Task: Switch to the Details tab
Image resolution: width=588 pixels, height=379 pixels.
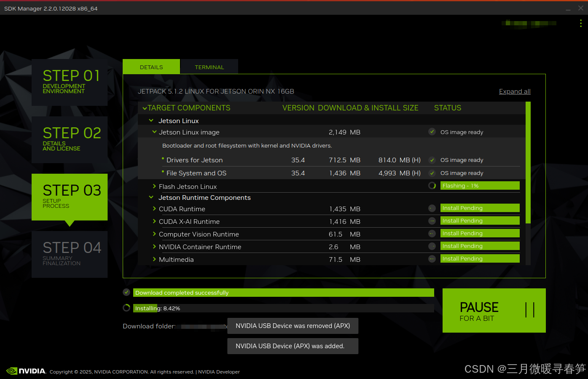Action: coord(151,67)
